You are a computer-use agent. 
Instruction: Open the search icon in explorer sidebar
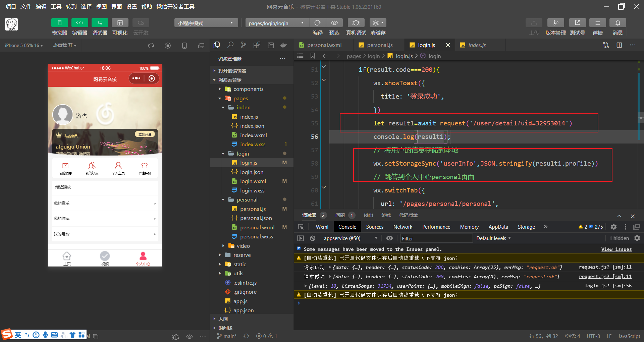[x=230, y=45]
